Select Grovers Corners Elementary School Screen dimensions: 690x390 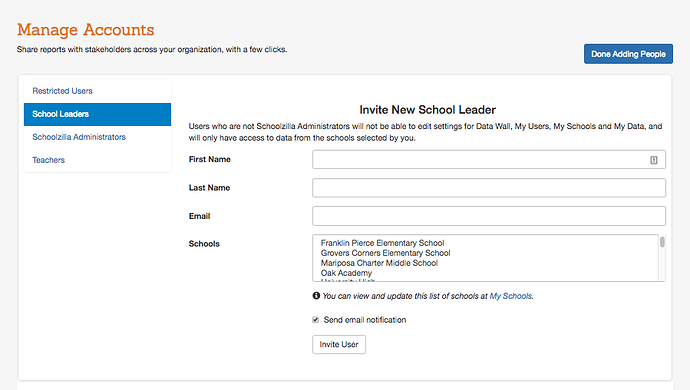[385, 253]
